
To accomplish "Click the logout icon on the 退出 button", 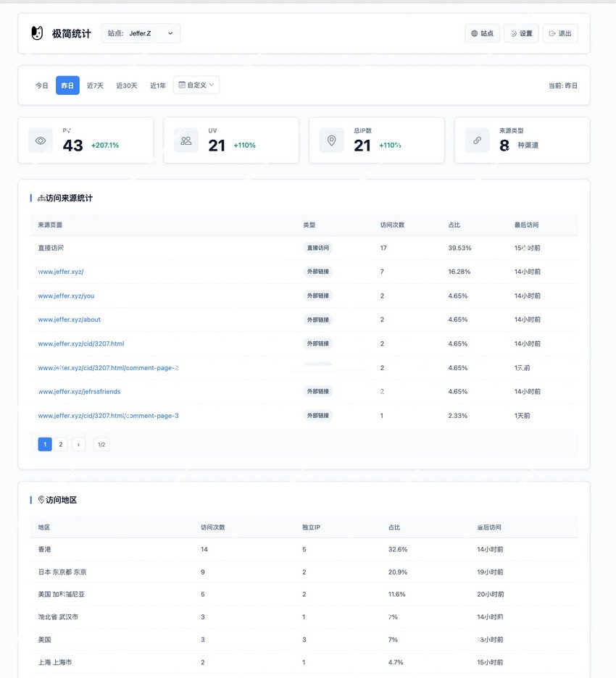I will click(551, 33).
